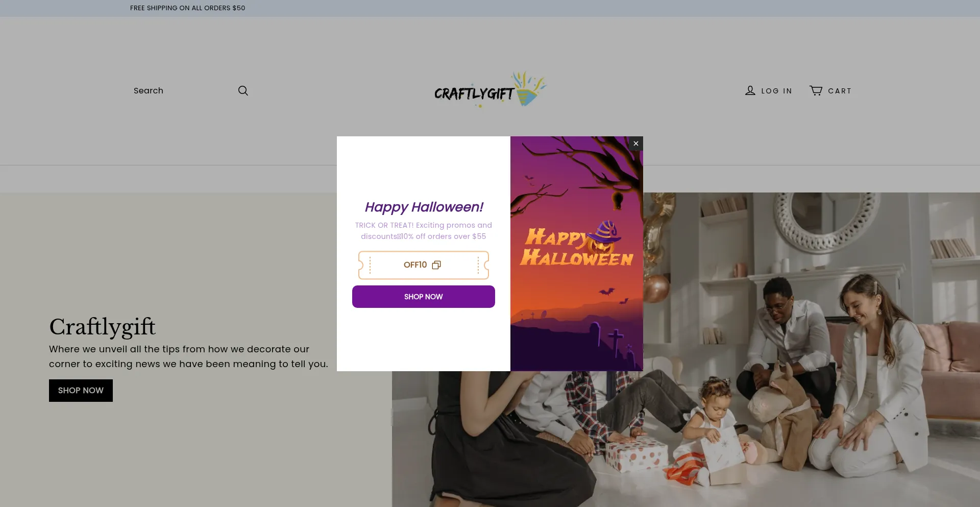Copy the OFF10 coupon code icon
Screen dimensions: 980x507
point(436,265)
